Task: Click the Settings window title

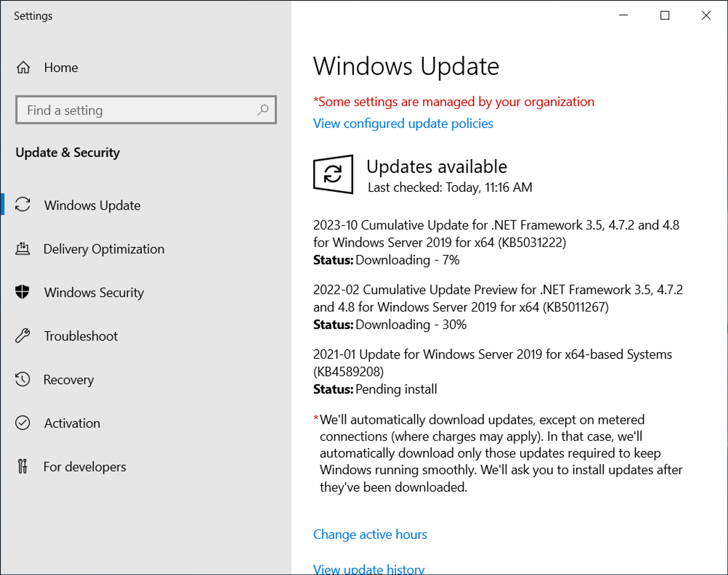Action: pos(33,16)
